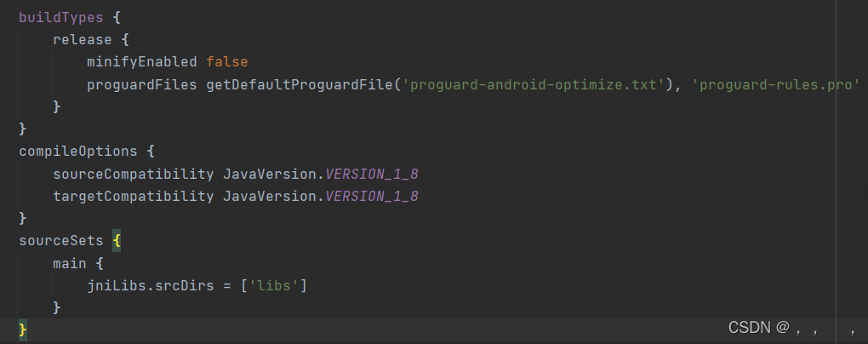Click VERSION_1_8 on the targetCompatibility line
Viewport: 868px width, 344px height.
371,196
